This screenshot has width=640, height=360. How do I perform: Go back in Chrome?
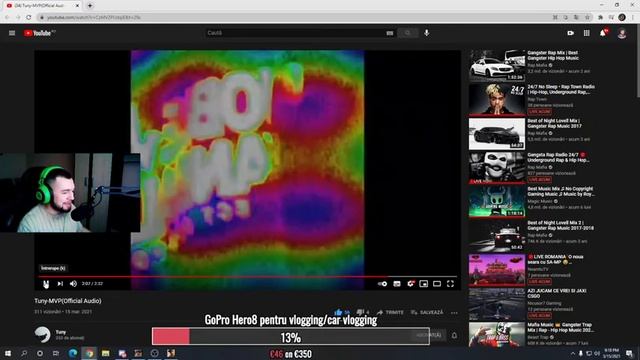pos(7,17)
